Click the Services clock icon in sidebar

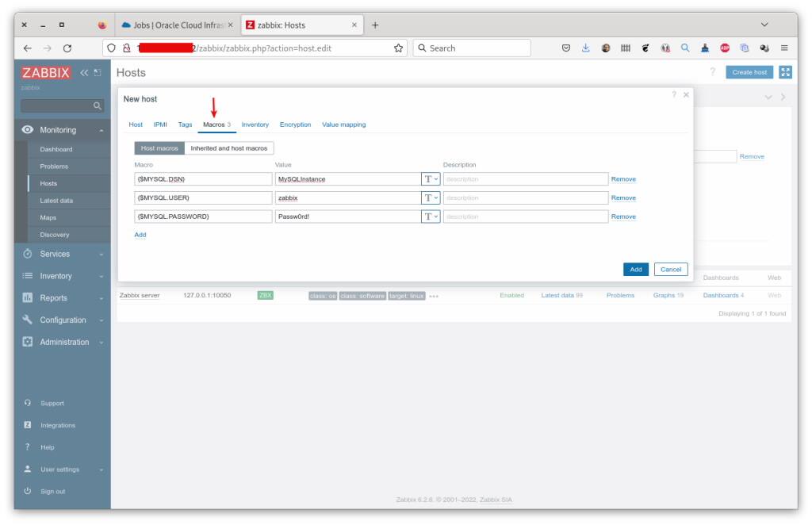pyautogui.click(x=28, y=254)
